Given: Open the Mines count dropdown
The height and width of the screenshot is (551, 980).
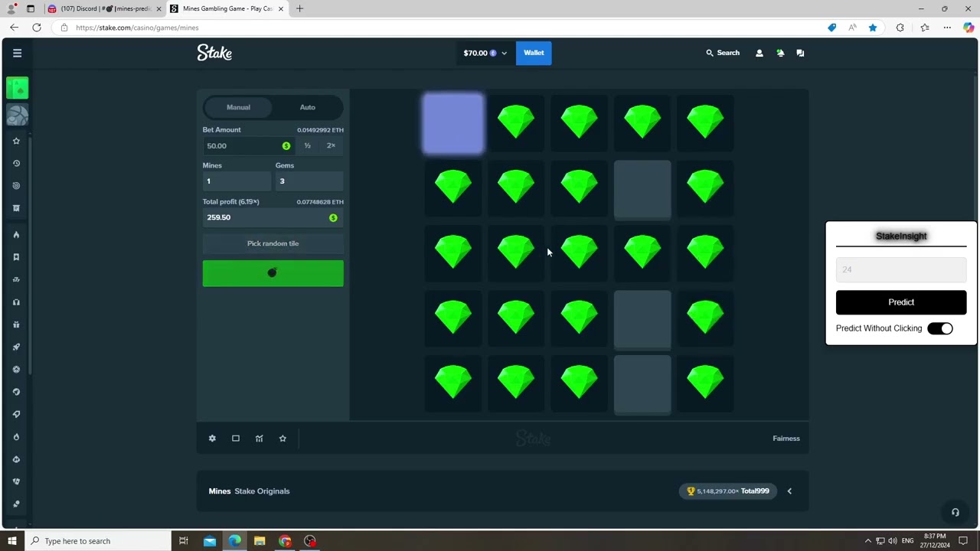Looking at the screenshot, I should point(236,181).
